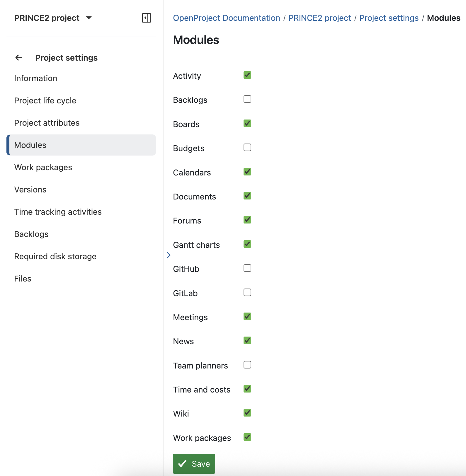Click the sidebar resize chevron handle
The width and height of the screenshot is (466, 476).
169,255
